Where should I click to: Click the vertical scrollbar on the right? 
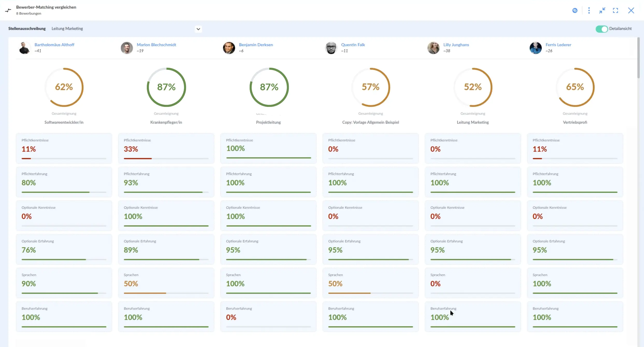639,58
